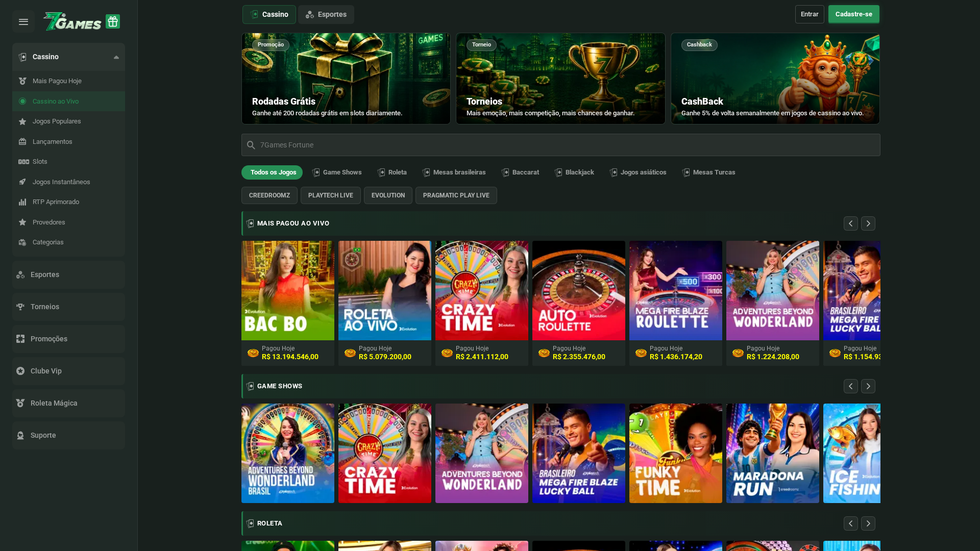980x551 pixels.
Task: Click the Promoções sidebar icon
Action: click(x=20, y=339)
